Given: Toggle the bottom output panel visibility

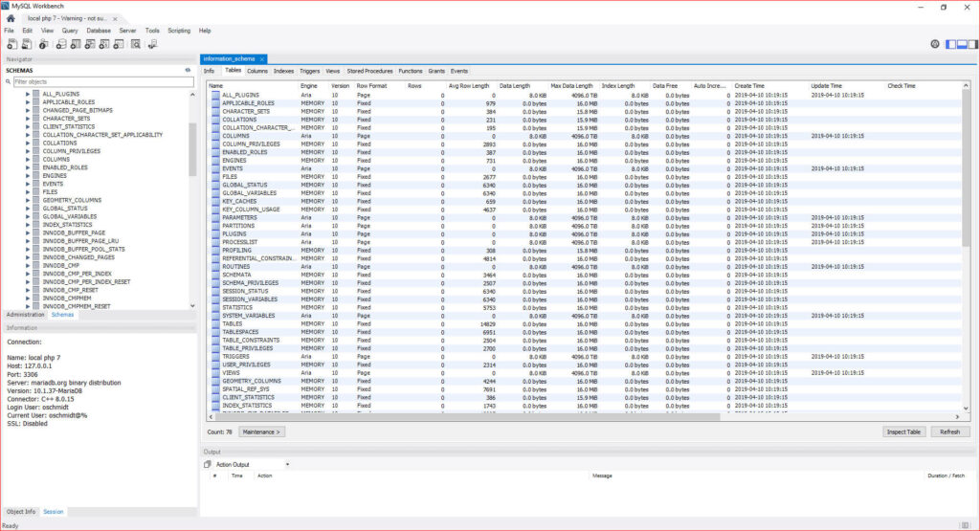Looking at the screenshot, I should click(x=960, y=44).
